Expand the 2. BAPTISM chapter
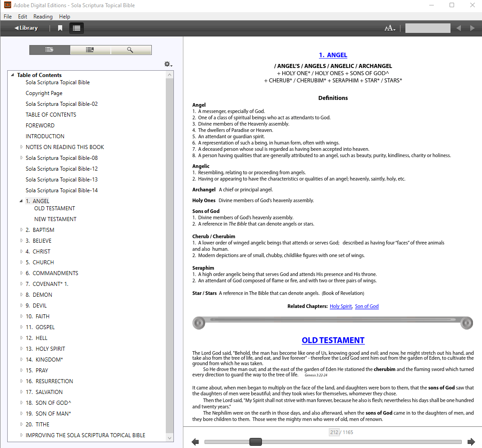This screenshot has height=448, width=482. point(21,230)
